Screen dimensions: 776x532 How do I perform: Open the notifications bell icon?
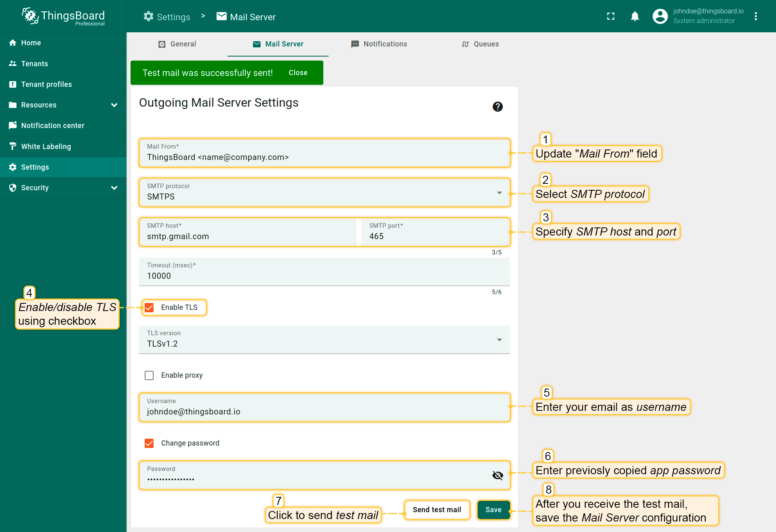point(635,16)
